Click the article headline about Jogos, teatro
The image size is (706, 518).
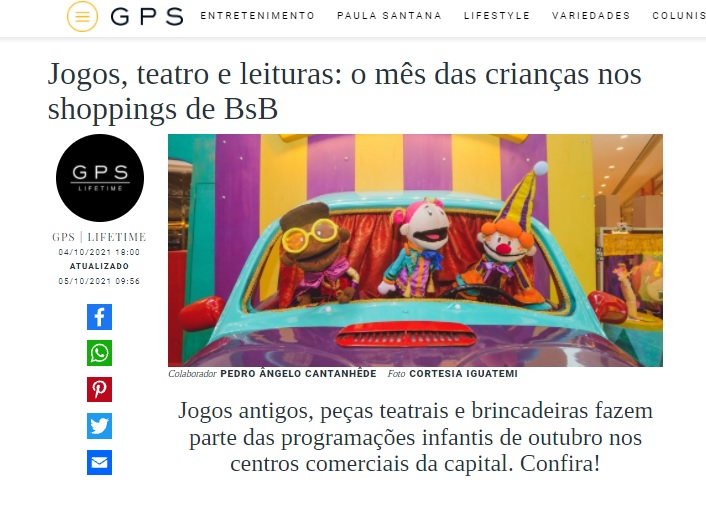[344, 91]
